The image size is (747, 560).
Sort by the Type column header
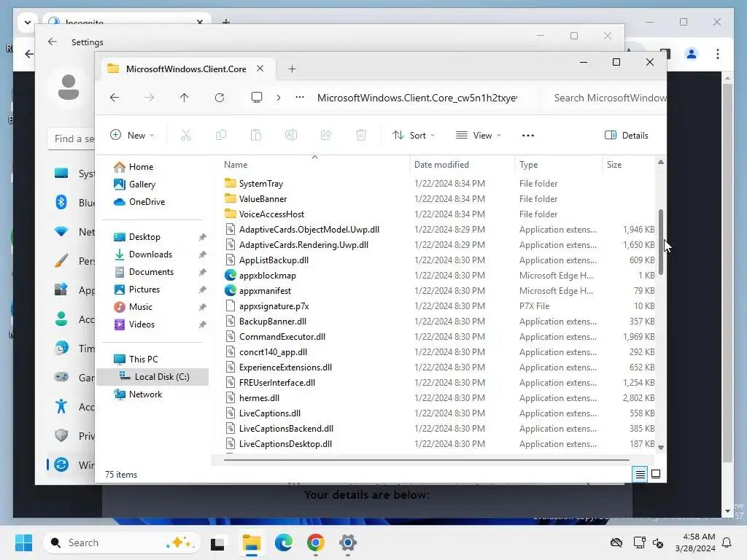528,164
